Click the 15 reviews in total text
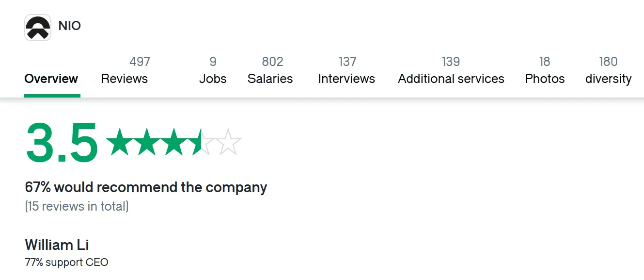The width and height of the screenshot is (644, 280). click(x=77, y=206)
